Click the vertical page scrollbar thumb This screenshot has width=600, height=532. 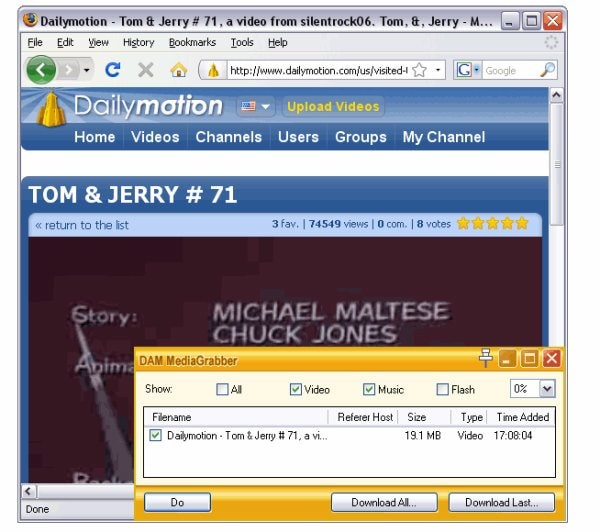[557, 164]
